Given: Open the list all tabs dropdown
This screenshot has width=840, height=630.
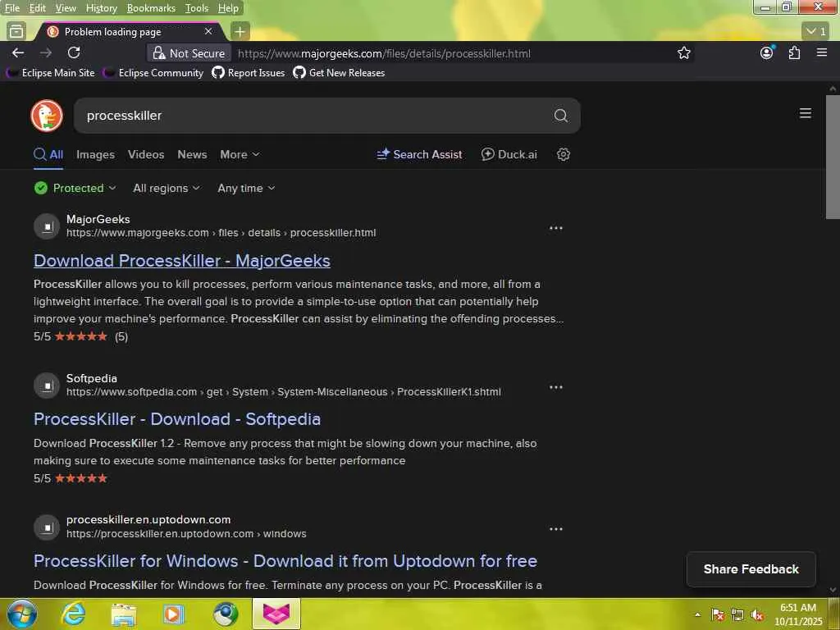Looking at the screenshot, I should (x=816, y=32).
